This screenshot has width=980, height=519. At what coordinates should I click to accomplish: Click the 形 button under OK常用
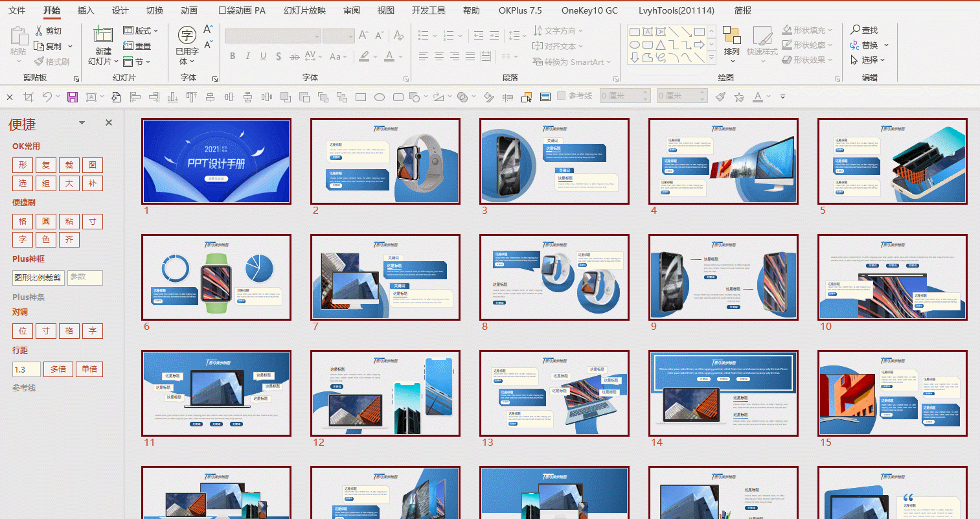click(x=23, y=165)
